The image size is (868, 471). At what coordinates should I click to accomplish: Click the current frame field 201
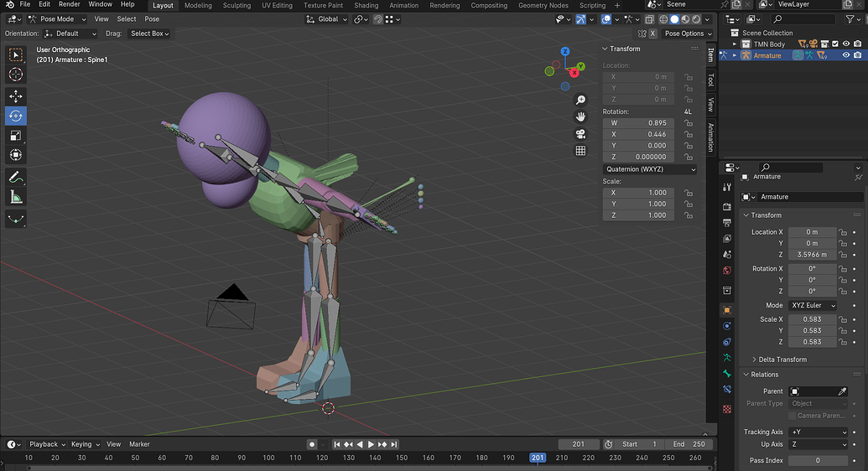coord(579,444)
